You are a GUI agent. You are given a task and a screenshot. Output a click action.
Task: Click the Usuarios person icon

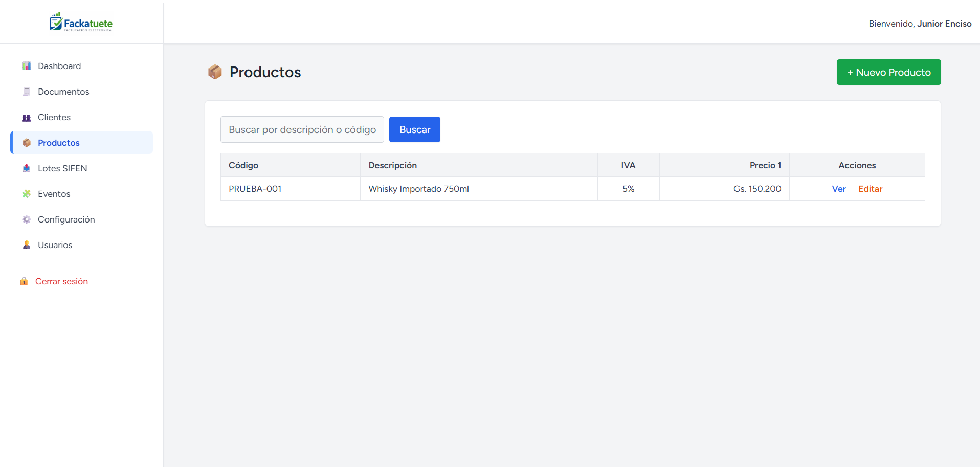(x=27, y=245)
